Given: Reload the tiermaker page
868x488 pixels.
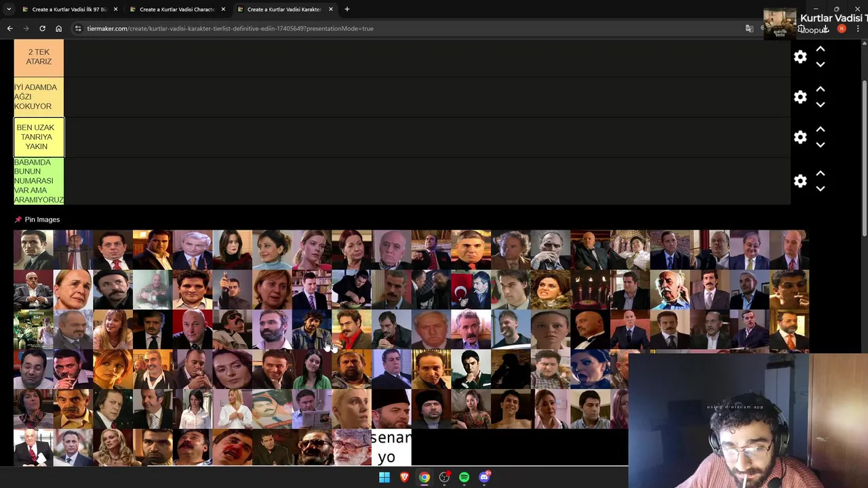Looking at the screenshot, I should point(42,28).
